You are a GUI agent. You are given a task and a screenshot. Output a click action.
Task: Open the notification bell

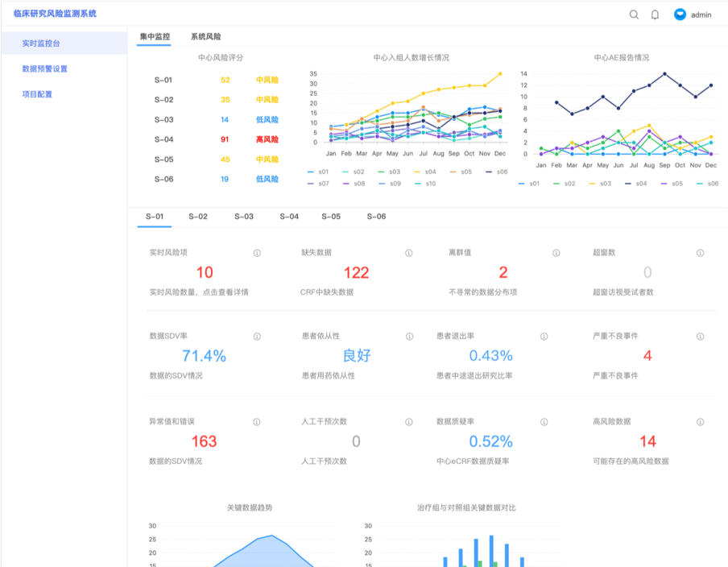click(655, 14)
